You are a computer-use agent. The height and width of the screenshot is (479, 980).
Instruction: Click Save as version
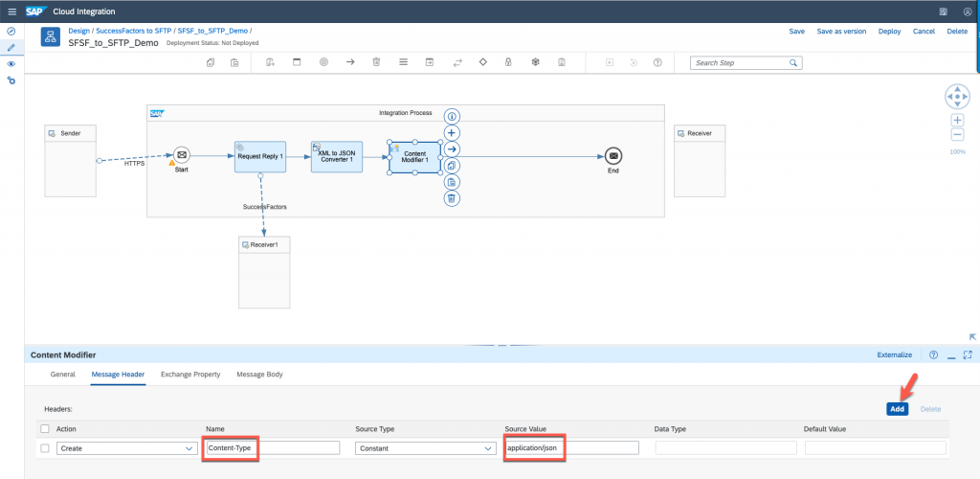tap(841, 32)
